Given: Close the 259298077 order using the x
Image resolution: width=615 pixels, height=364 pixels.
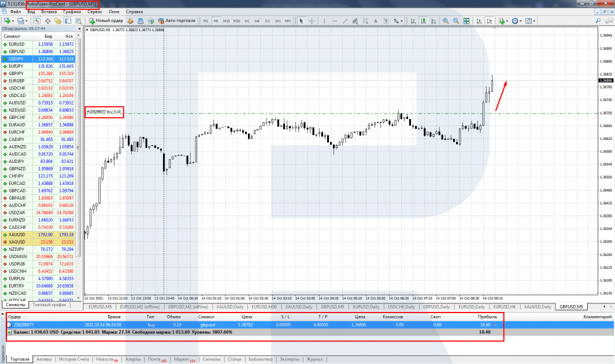Looking at the screenshot, I should coord(495,325).
